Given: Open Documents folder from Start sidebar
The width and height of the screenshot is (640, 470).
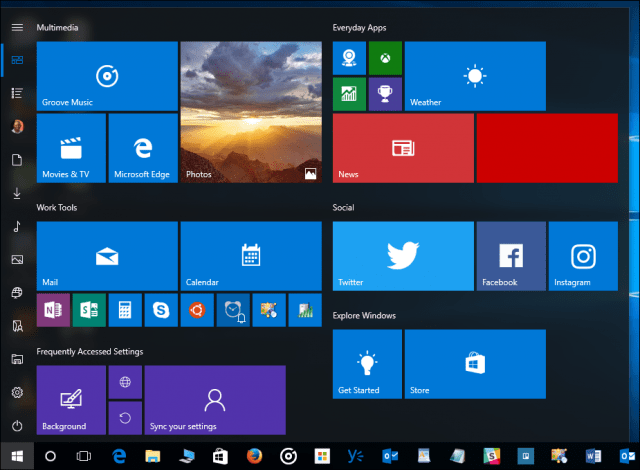Looking at the screenshot, I should (x=17, y=160).
